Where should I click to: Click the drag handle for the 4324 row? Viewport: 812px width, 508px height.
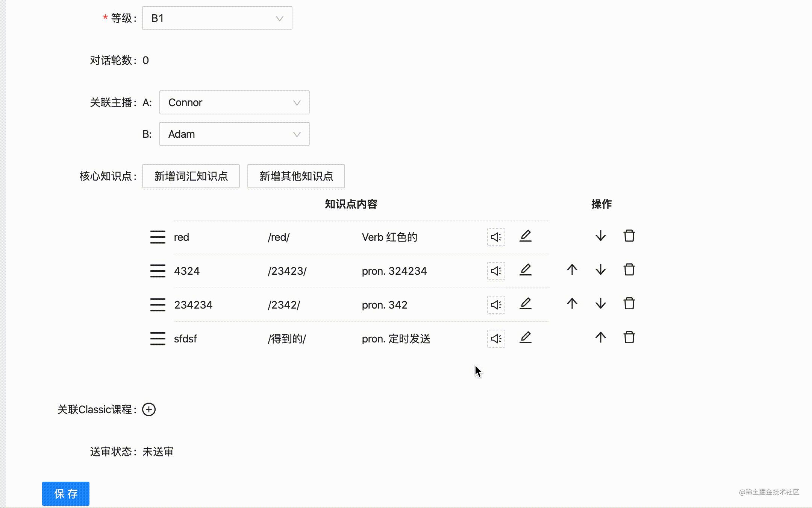(158, 271)
